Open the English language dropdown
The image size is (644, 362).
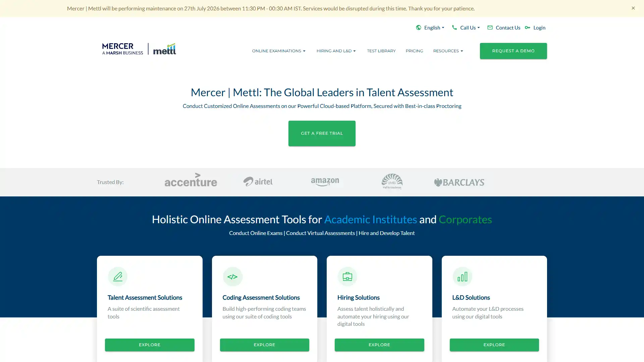(x=434, y=28)
